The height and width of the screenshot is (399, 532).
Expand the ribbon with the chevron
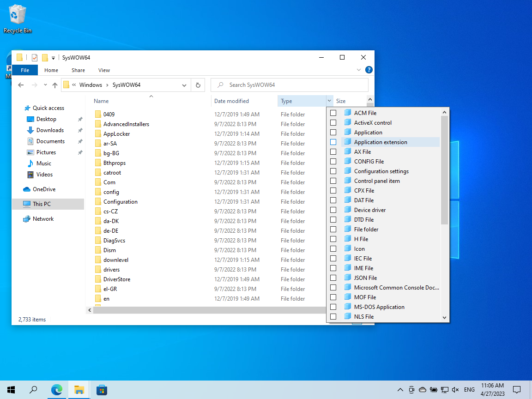click(359, 70)
